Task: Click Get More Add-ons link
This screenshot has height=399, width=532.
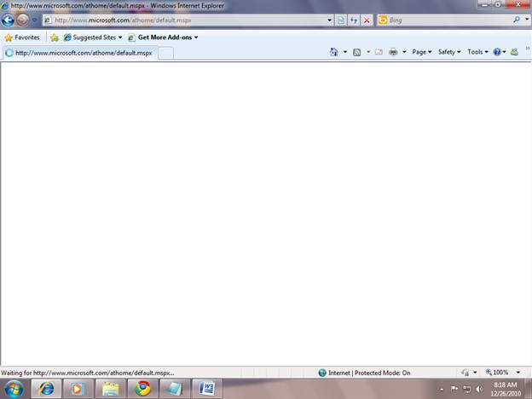Action: click(x=165, y=38)
